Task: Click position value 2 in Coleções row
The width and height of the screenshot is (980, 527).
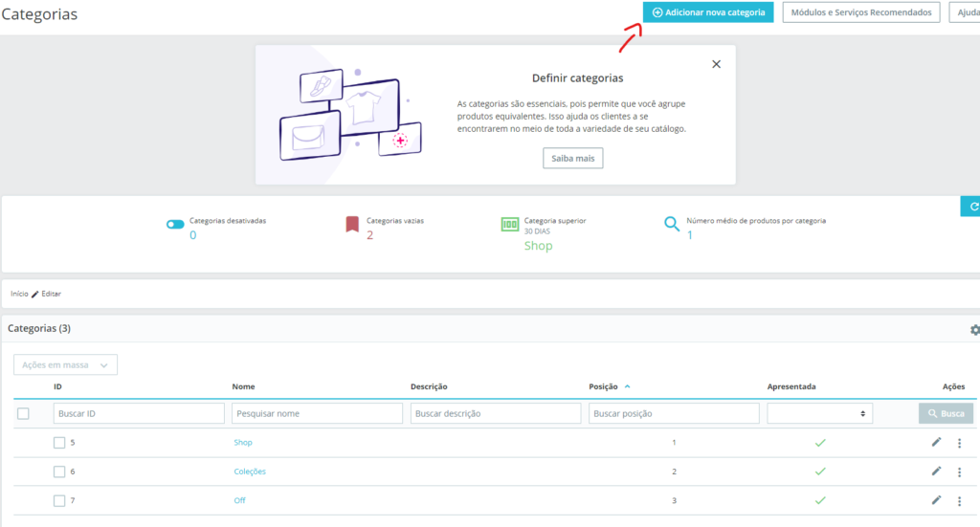Action: (x=674, y=472)
